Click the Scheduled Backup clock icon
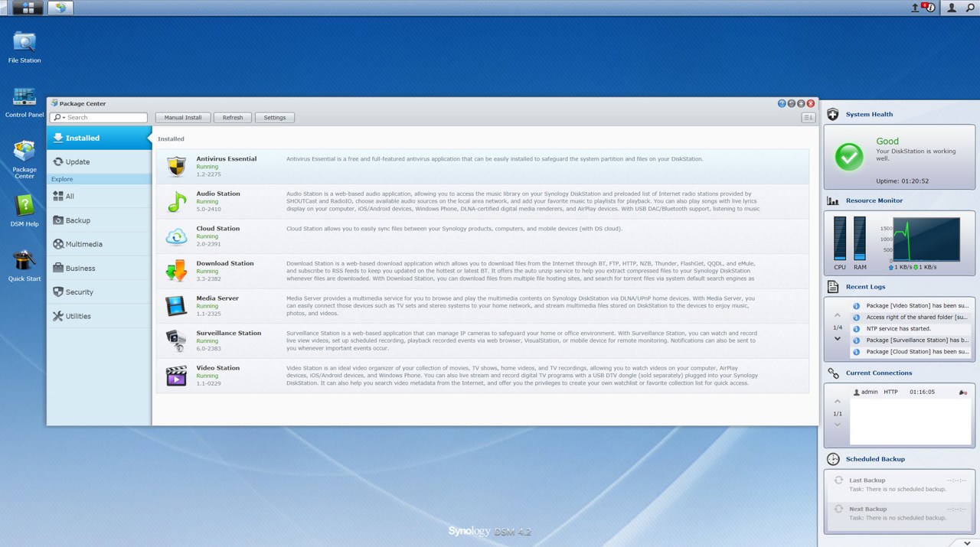 point(833,459)
